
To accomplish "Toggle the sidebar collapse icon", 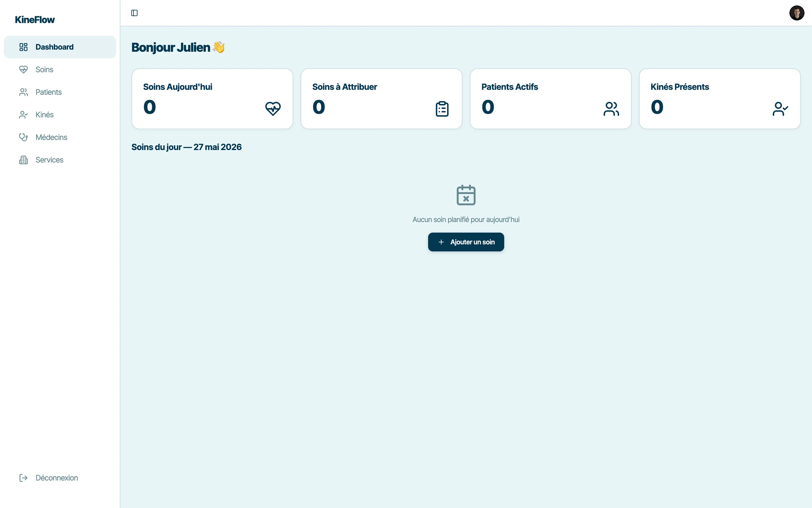I will (134, 13).
